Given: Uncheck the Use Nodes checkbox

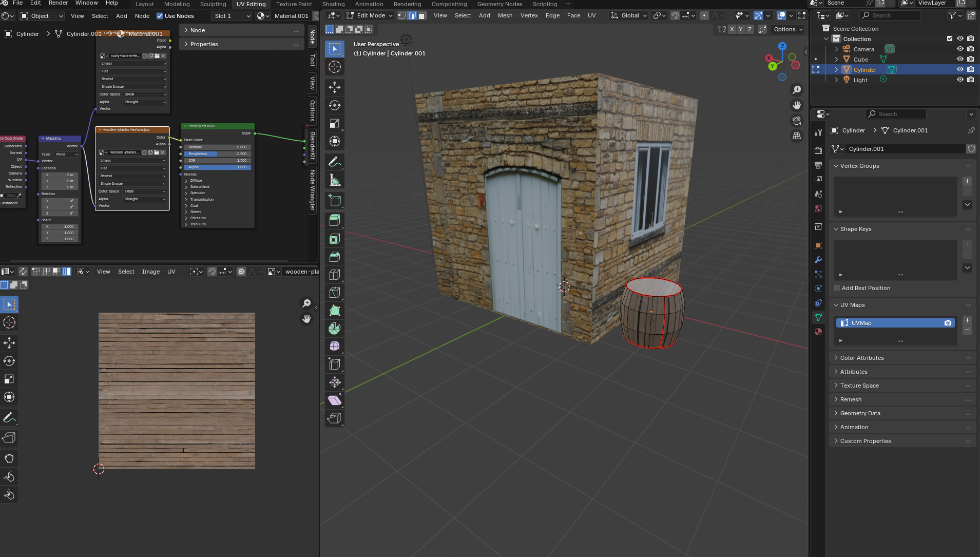Looking at the screenshot, I should [160, 16].
